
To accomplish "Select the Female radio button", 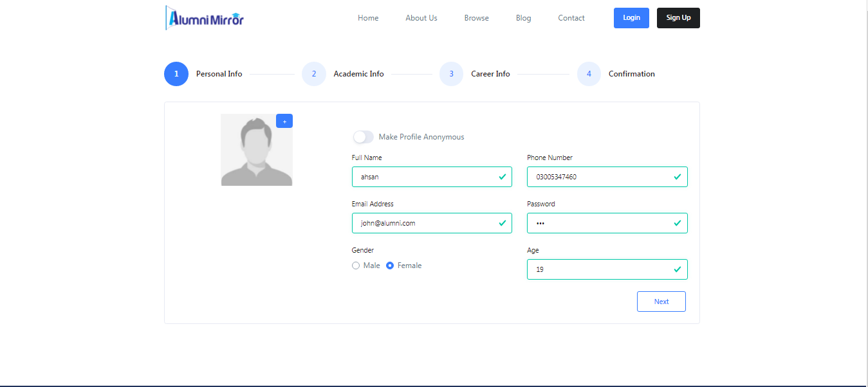I will pos(390,265).
